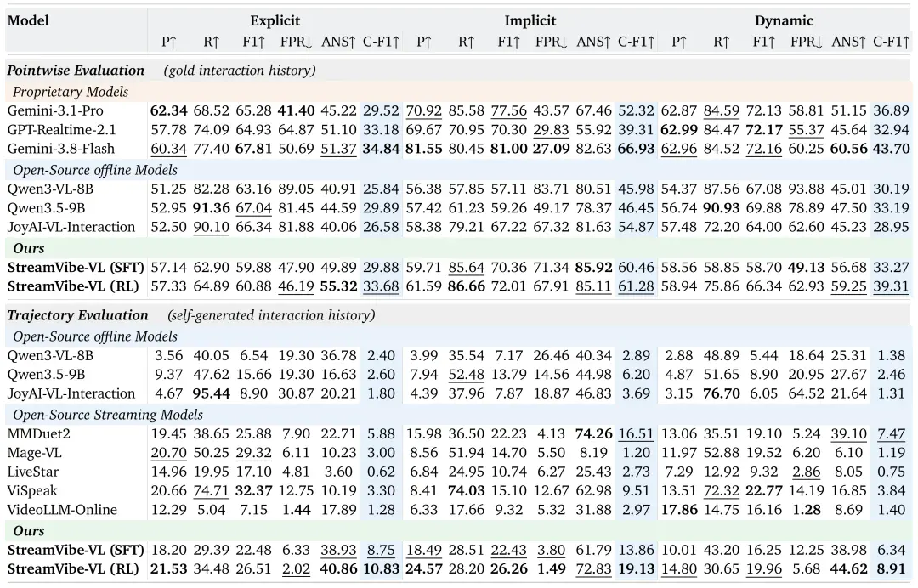Click the ViSpeak row label
The width and height of the screenshot is (918, 588).
tap(32, 490)
